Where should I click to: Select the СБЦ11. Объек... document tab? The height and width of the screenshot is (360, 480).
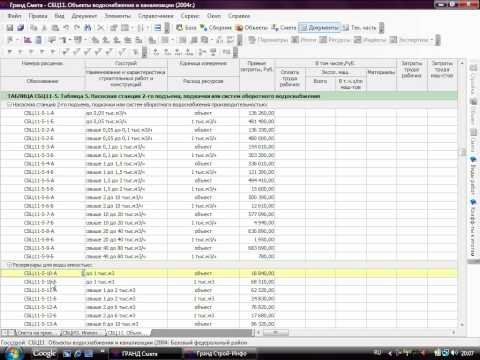(x=127, y=333)
